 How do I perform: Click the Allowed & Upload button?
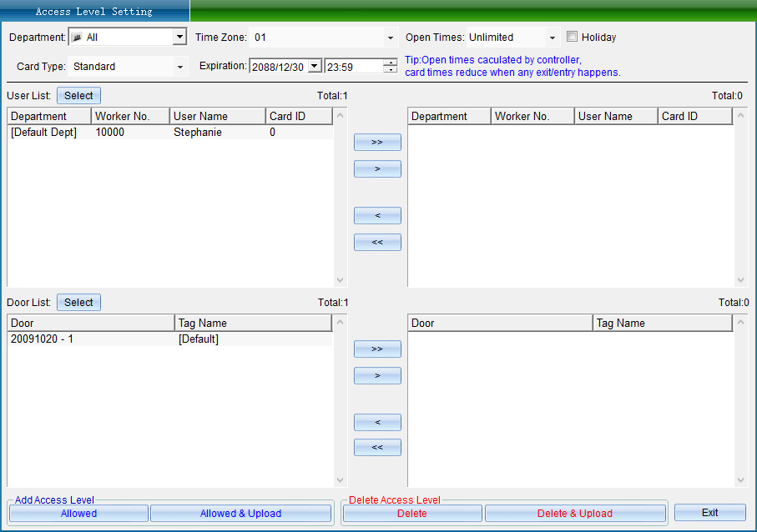[x=240, y=514]
